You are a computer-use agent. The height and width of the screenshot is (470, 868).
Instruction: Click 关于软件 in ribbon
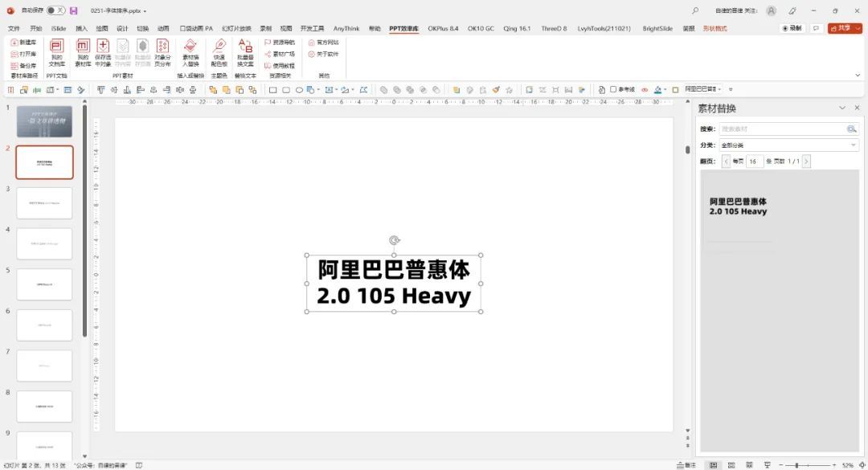click(x=323, y=54)
